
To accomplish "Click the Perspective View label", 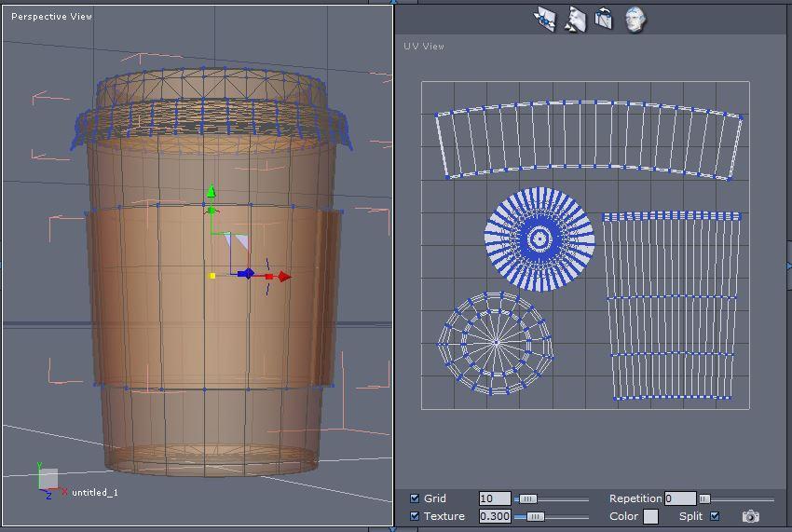I will [51, 17].
